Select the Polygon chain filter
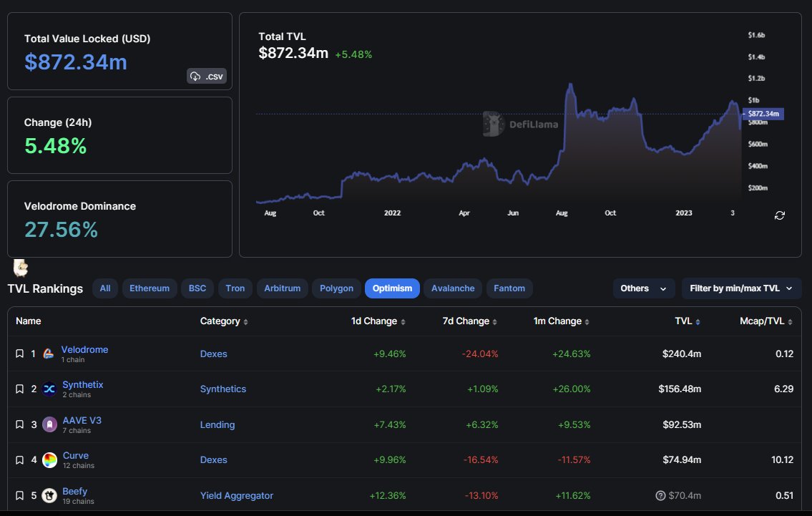Screen dimensions: 812x516 [337, 288]
